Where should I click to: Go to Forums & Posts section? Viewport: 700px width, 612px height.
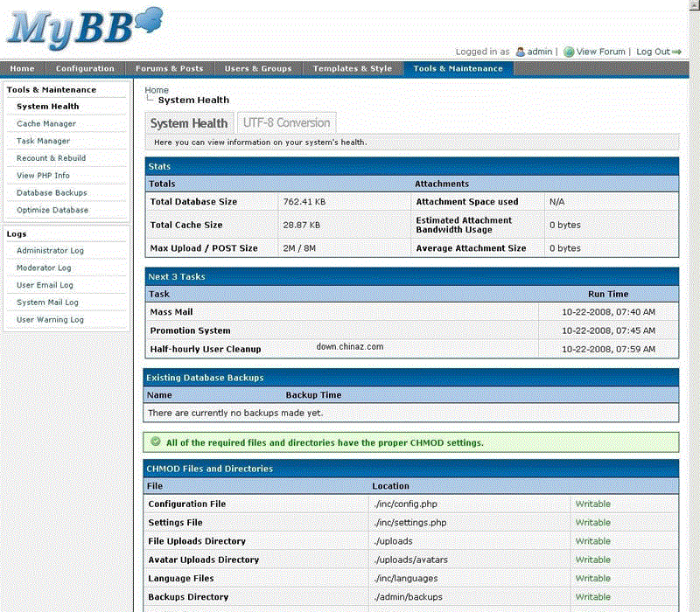coord(169,69)
